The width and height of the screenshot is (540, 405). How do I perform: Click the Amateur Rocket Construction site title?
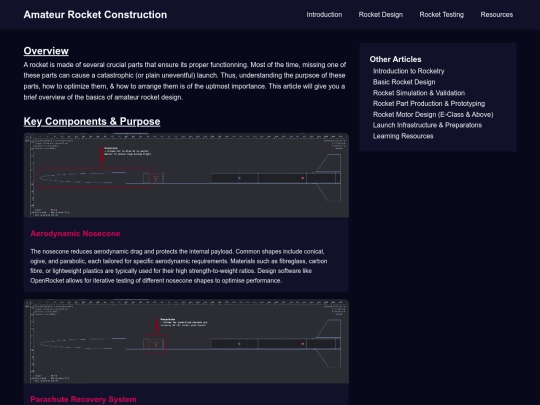[95, 14]
